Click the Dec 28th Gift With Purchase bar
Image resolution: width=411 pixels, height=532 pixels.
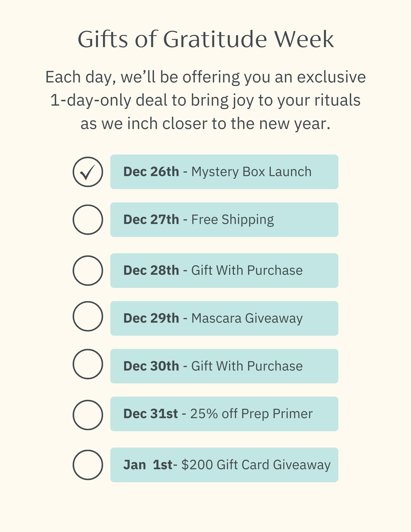point(224,271)
